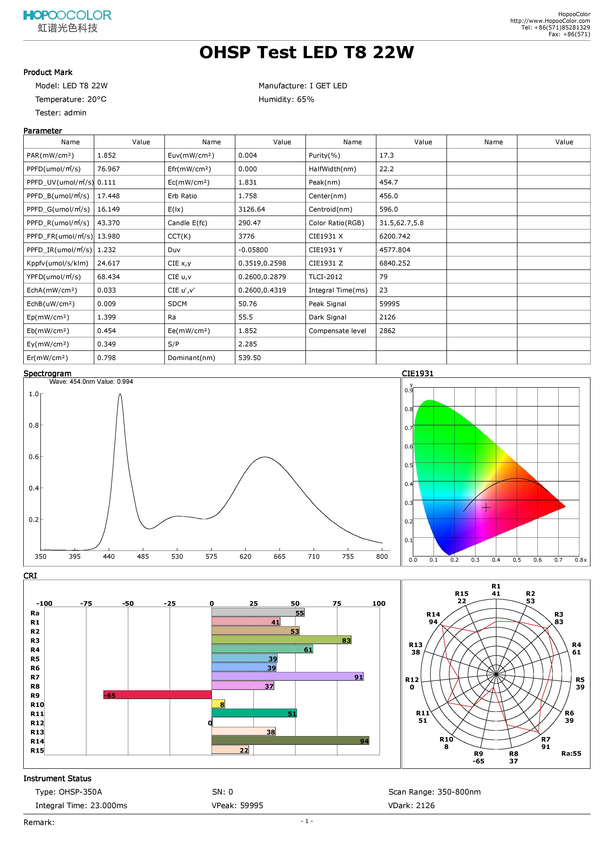
Task: Click the VDark: 2126 entry
Action: [411, 806]
